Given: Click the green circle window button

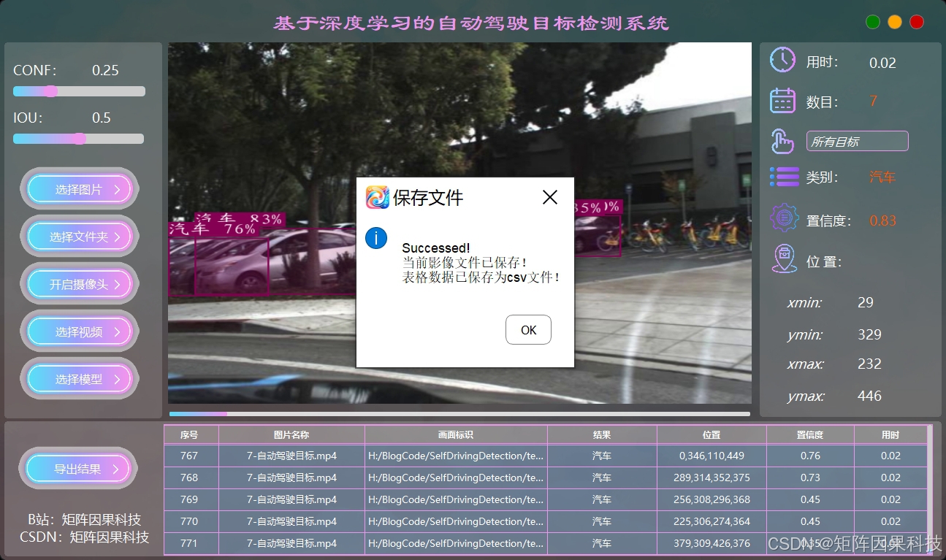Looking at the screenshot, I should [872, 22].
